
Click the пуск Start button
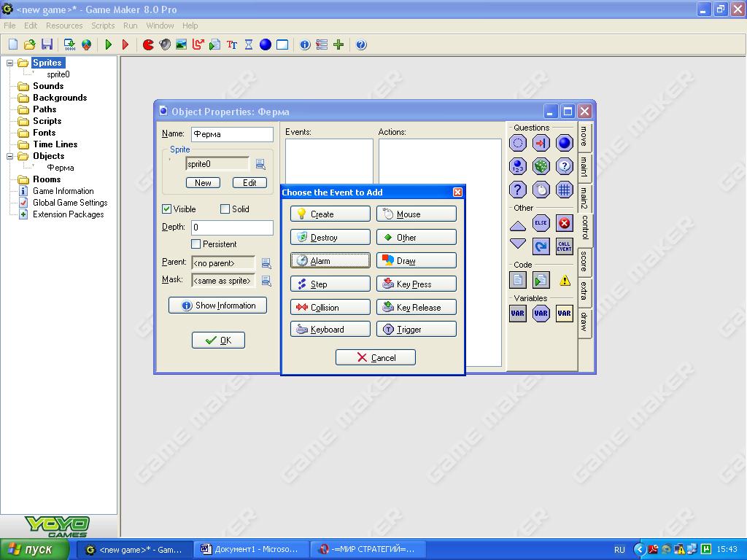click(35, 550)
